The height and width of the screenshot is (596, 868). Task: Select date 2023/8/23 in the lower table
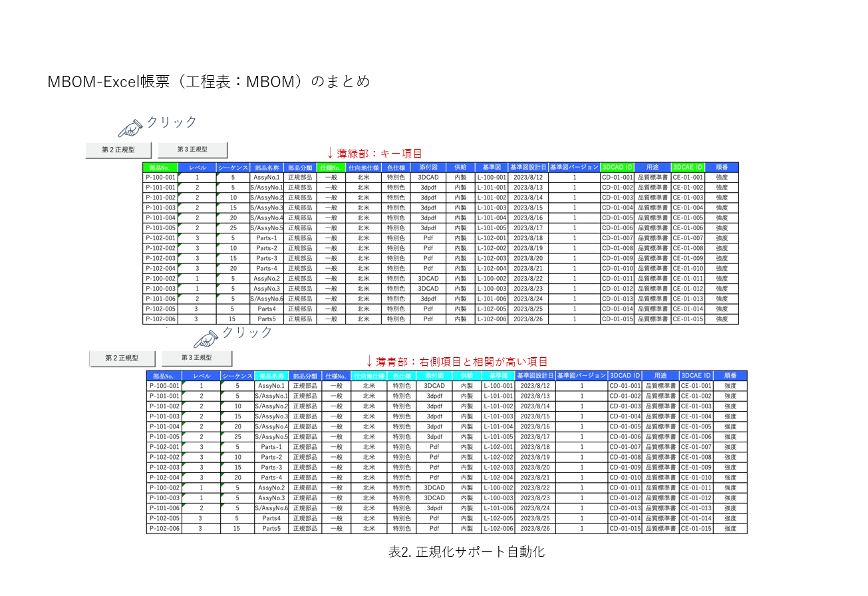[x=535, y=498]
